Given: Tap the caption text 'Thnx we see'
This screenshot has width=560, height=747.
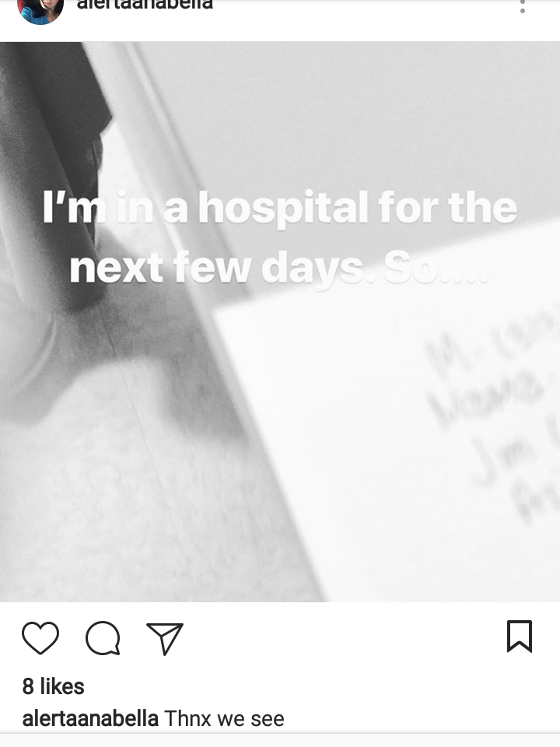Looking at the screenshot, I should [x=224, y=718].
